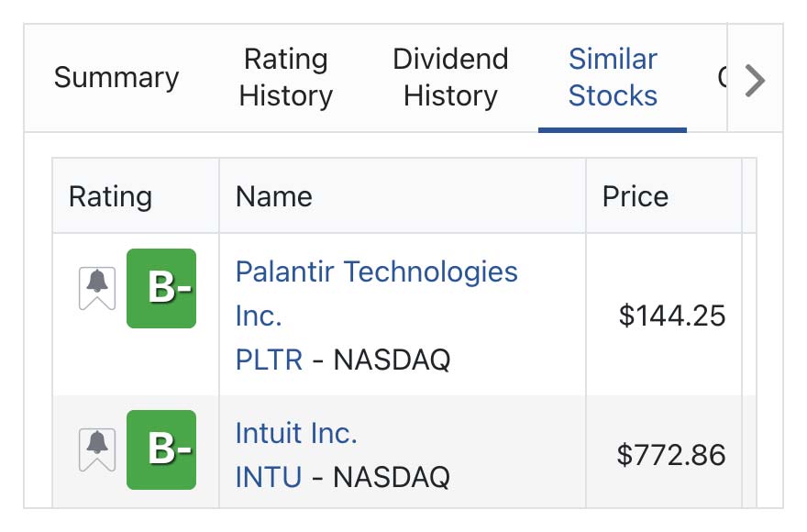Sort by the Price column header
Image resolution: width=807 pixels, height=532 pixels.
tap(636, 196)
